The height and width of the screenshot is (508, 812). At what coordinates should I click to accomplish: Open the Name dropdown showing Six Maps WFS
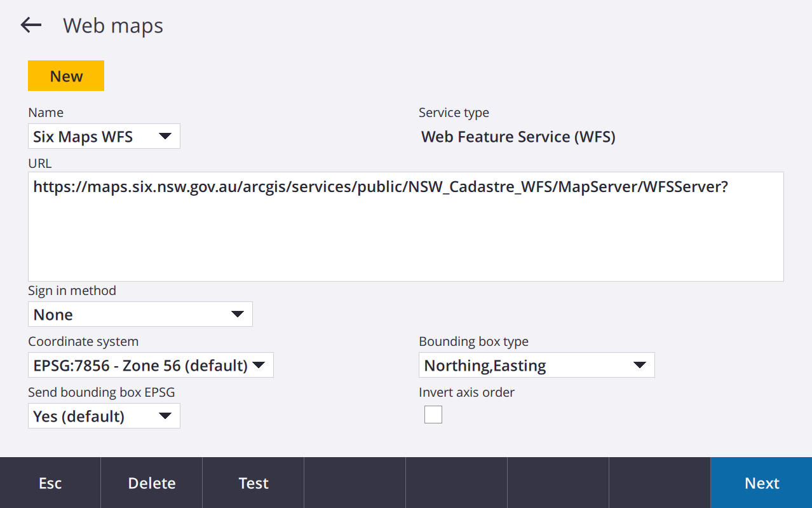click(104, 136)
